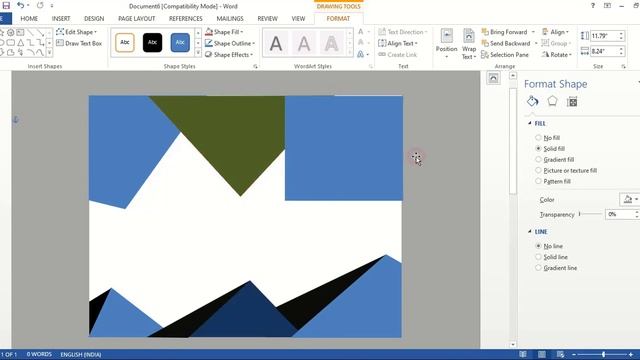This screenshot has height=360, width=640.
Task: Select the Fill & Line icon in Format Shape
Action: pos(532,101)
